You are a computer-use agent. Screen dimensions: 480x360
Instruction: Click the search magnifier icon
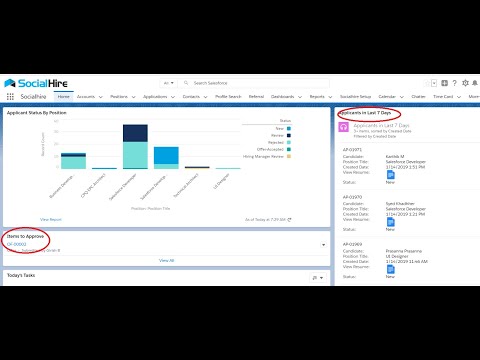point(186,83)
